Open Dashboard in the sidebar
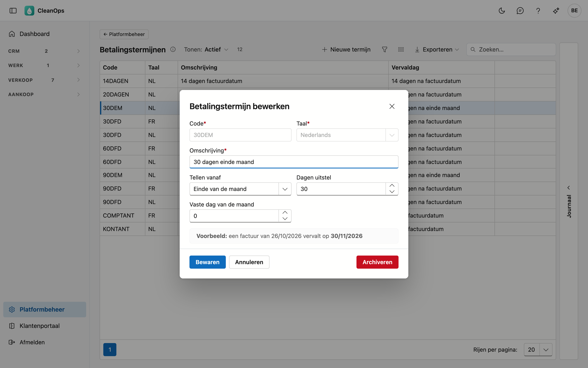 point(35,34)
